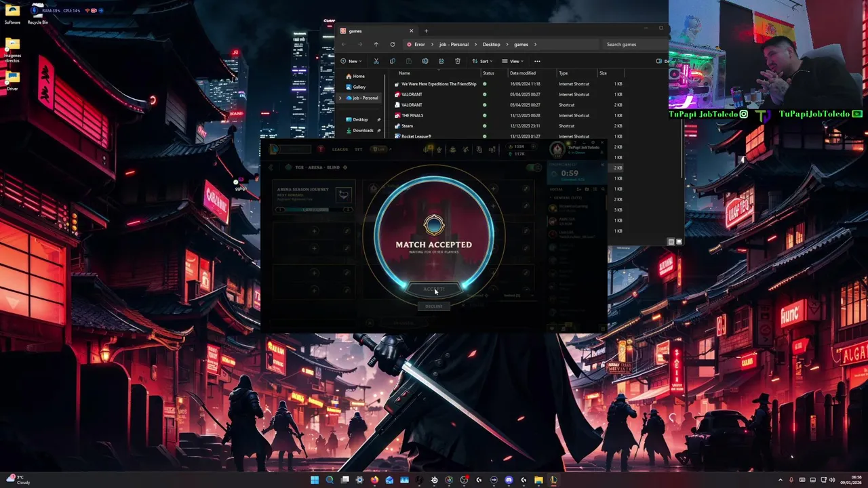Open the League tab in client
The image size is (868, 488).
click(x=340, y=149)
